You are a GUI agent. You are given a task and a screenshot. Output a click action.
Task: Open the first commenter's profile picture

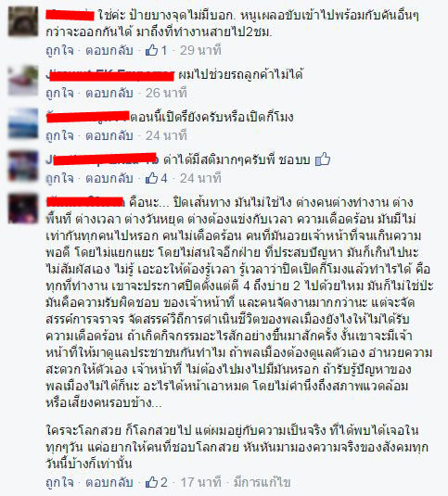tap(23, 21)
